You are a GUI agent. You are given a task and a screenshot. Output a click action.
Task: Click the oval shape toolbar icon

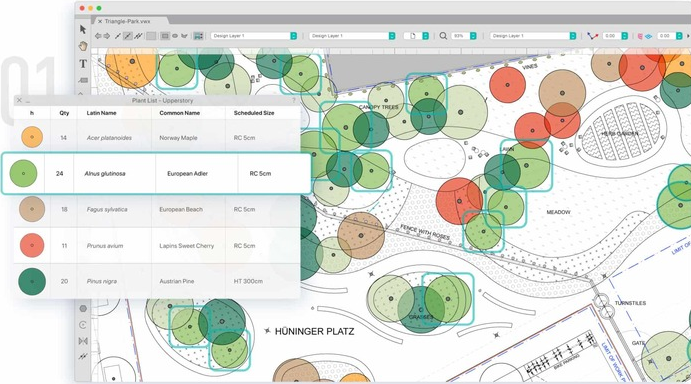click(x=175, y=36)
